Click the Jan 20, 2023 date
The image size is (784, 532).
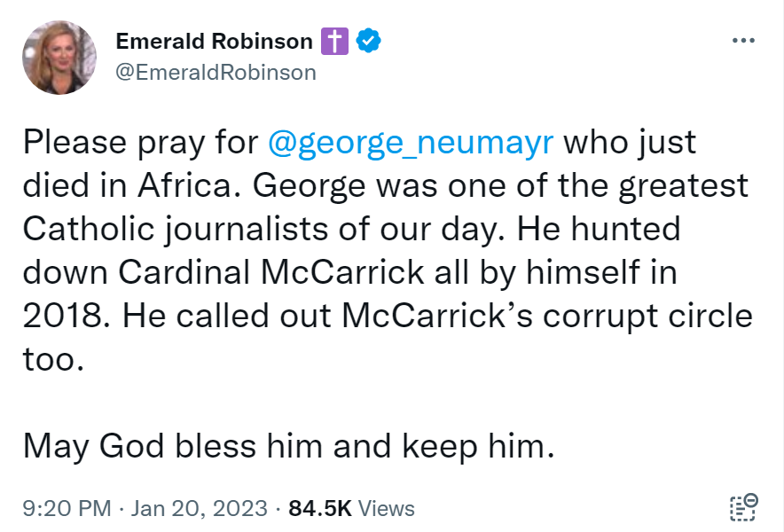click(199, 508)
